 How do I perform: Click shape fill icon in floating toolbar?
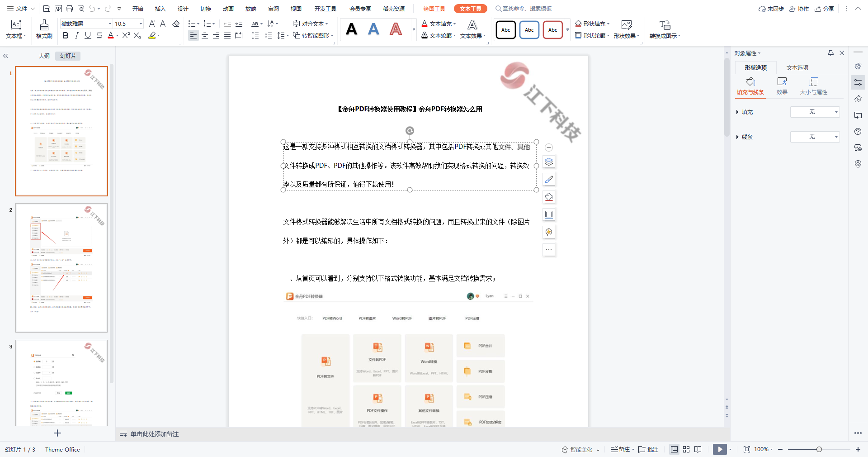[549, 197]
